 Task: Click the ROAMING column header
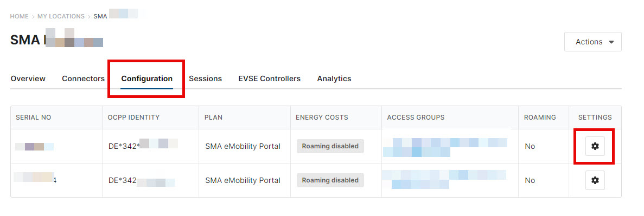tap(540, 117)
